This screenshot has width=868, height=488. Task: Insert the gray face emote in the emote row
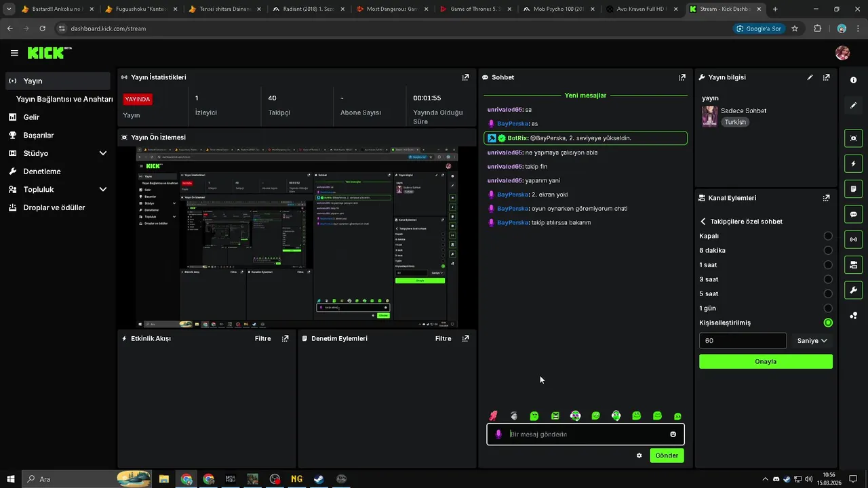[514, 415]
